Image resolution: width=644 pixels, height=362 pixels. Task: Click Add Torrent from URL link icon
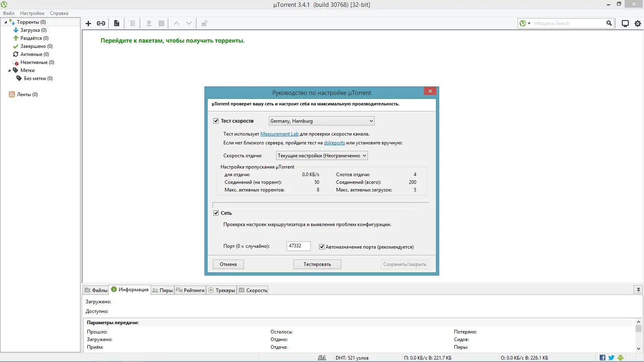click(101, 23)
